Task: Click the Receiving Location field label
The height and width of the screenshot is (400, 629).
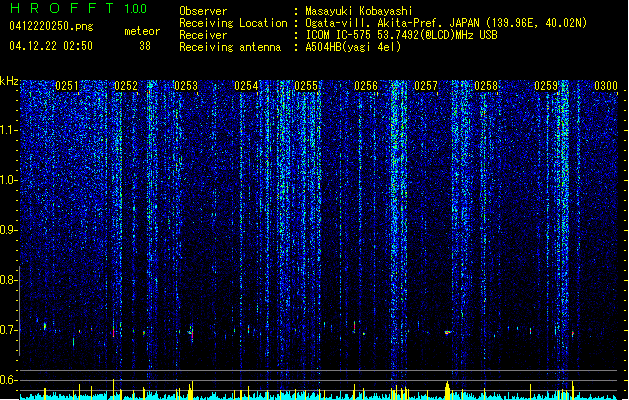Action: coord(233,23)
